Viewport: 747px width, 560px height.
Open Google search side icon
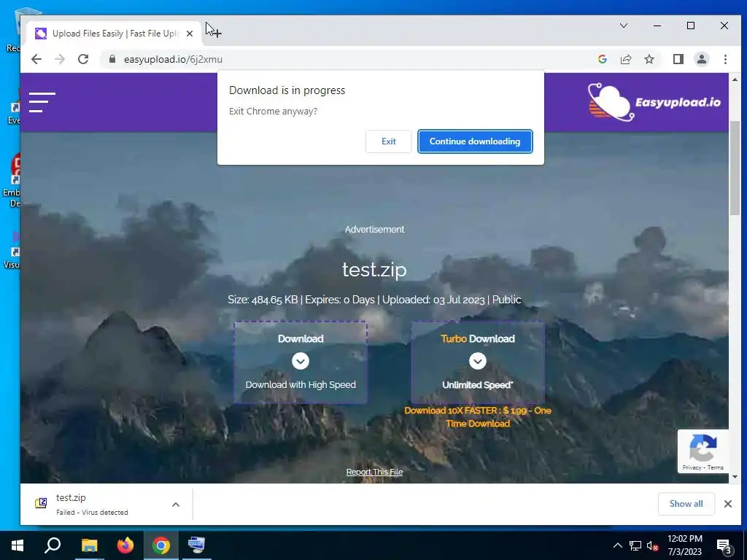pos(602,59)
